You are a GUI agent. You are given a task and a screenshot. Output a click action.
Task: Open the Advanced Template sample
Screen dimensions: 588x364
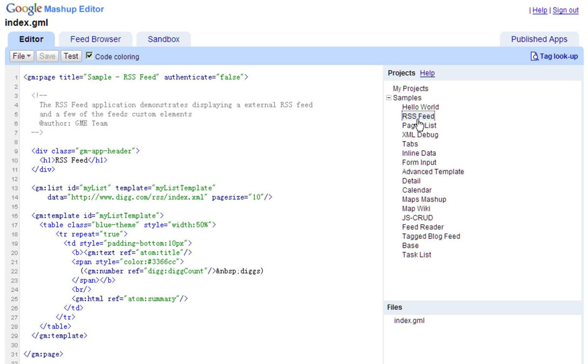click(432, 172)
